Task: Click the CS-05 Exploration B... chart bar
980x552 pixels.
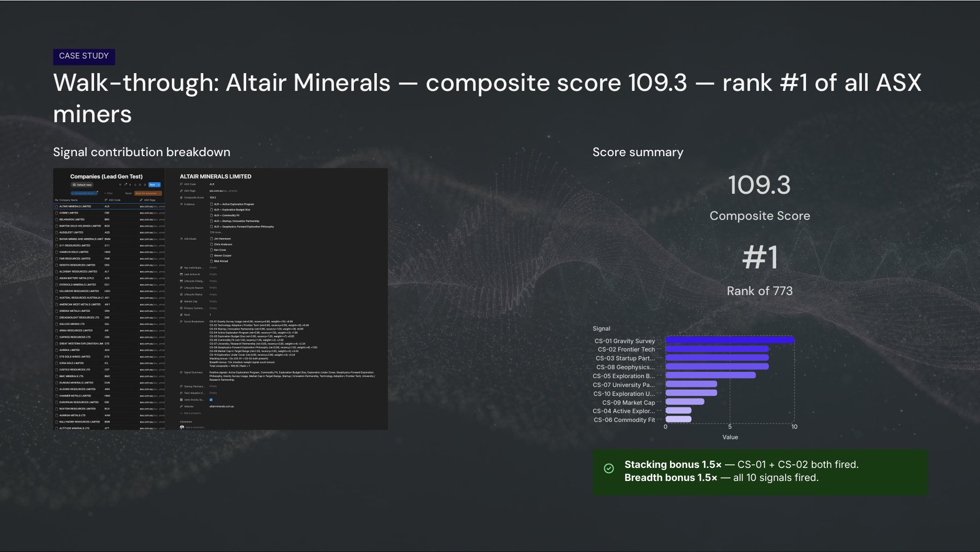Action: tap(710, 375)
